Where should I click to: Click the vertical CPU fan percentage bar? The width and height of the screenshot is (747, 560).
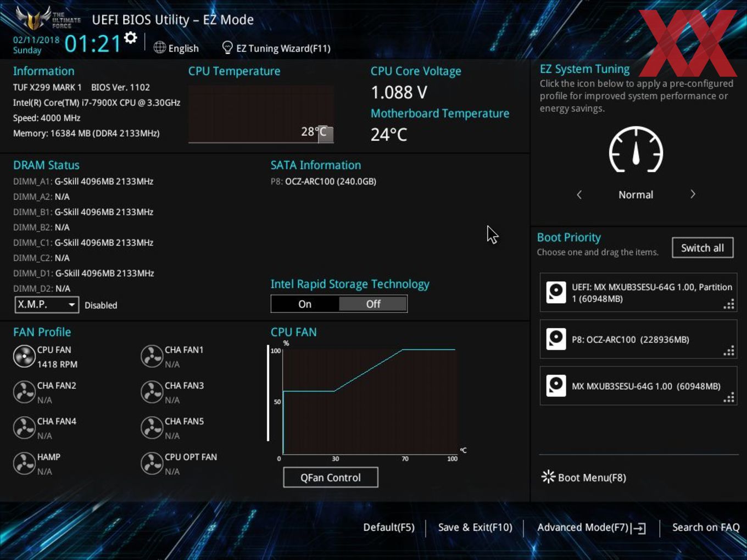(x=268, y=393)
